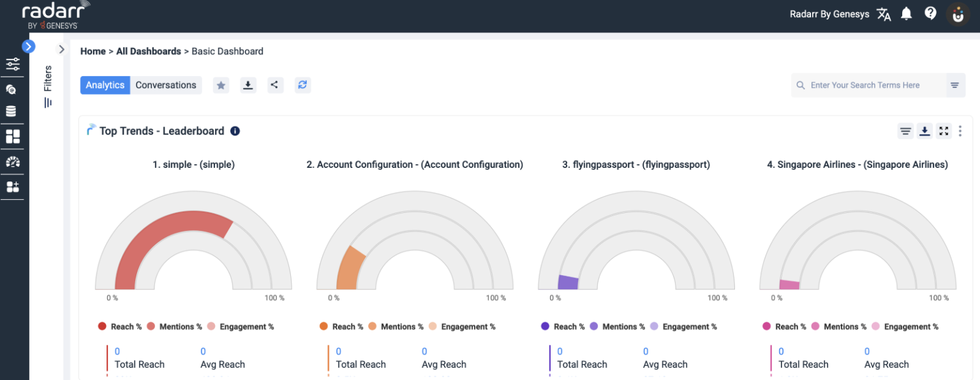
Task: Click the search terms input field
Action: [x=868, y=85]
